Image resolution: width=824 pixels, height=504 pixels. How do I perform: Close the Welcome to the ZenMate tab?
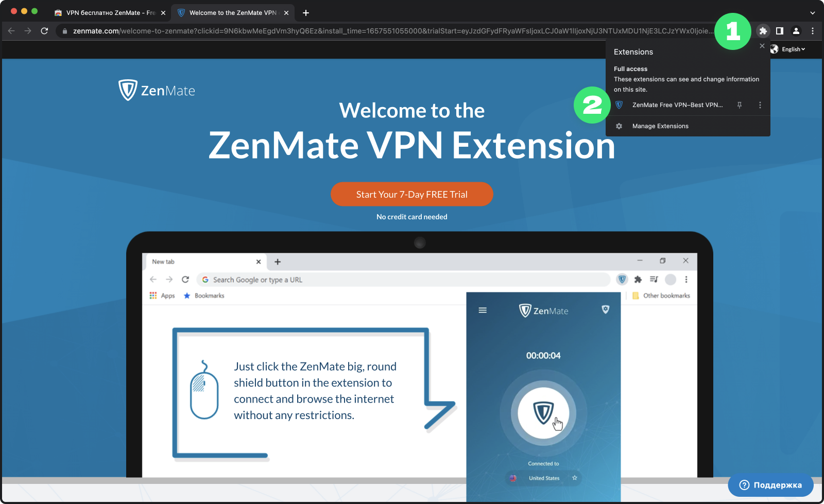[286, 13]
